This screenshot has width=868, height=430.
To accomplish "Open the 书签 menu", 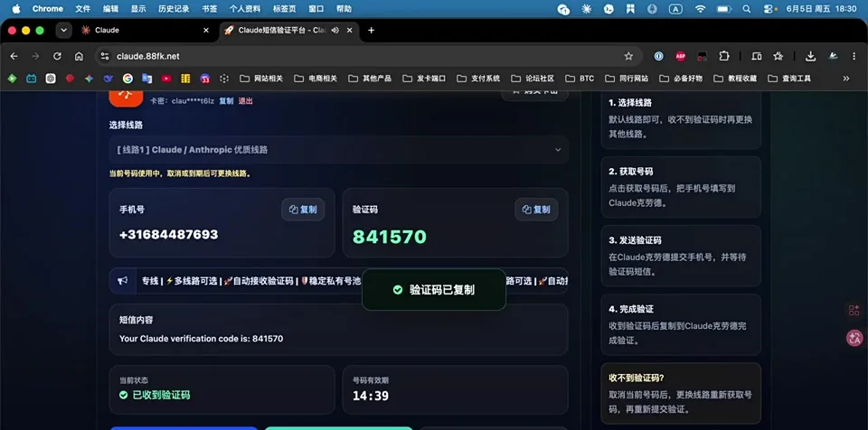I will (209, 9).
